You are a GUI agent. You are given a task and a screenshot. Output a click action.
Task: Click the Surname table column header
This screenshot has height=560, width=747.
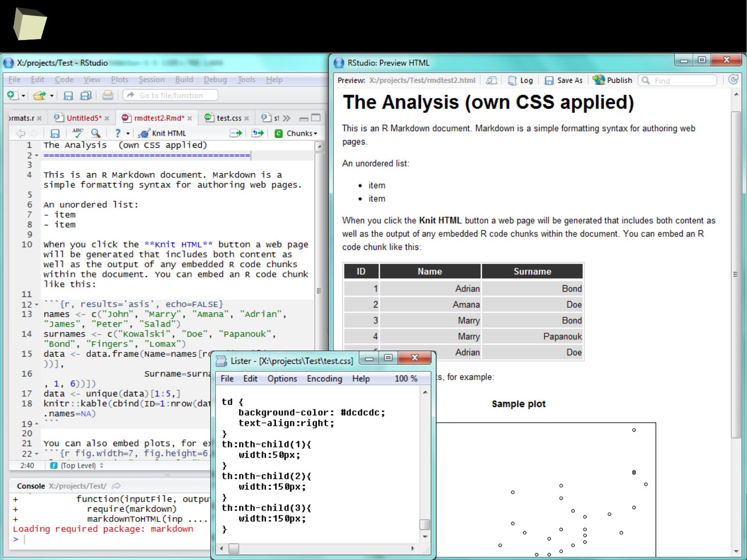tap(532, 271)
